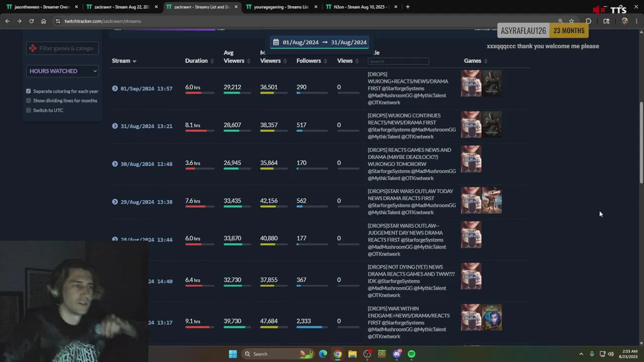Reload the current page

[31, 21]
